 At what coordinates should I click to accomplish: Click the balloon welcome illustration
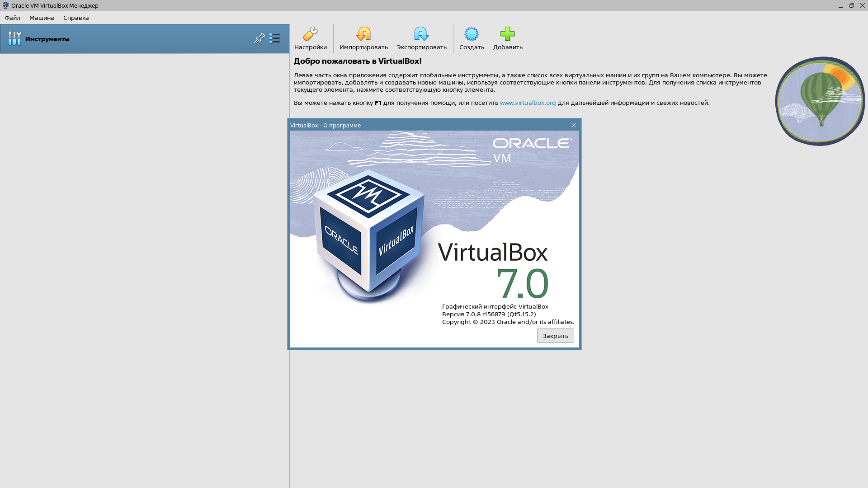(820, 101)
